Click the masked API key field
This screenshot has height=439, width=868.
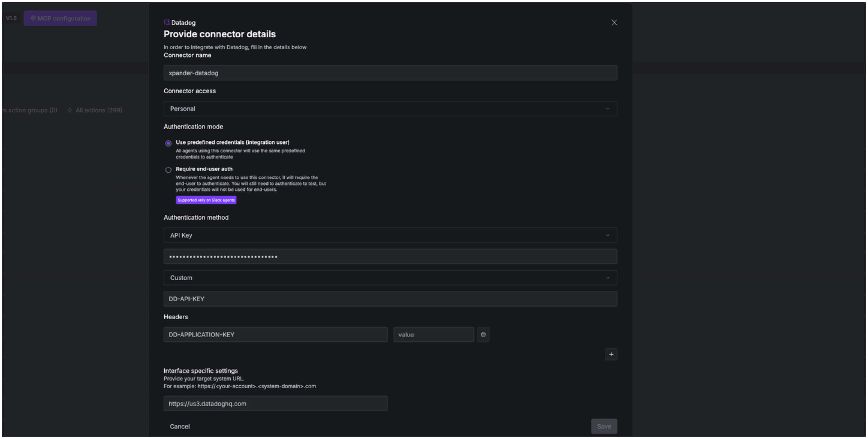[390, 257]
